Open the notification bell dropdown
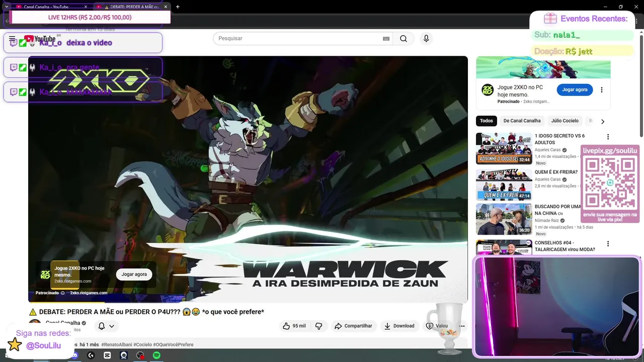The height and width of the screenshot is (362, 644). 106,326
